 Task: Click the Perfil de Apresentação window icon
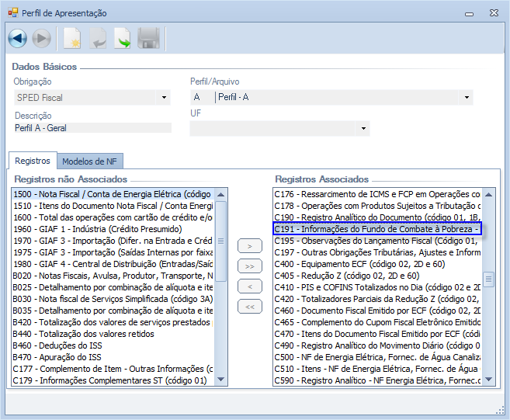(x=12, y=13)
